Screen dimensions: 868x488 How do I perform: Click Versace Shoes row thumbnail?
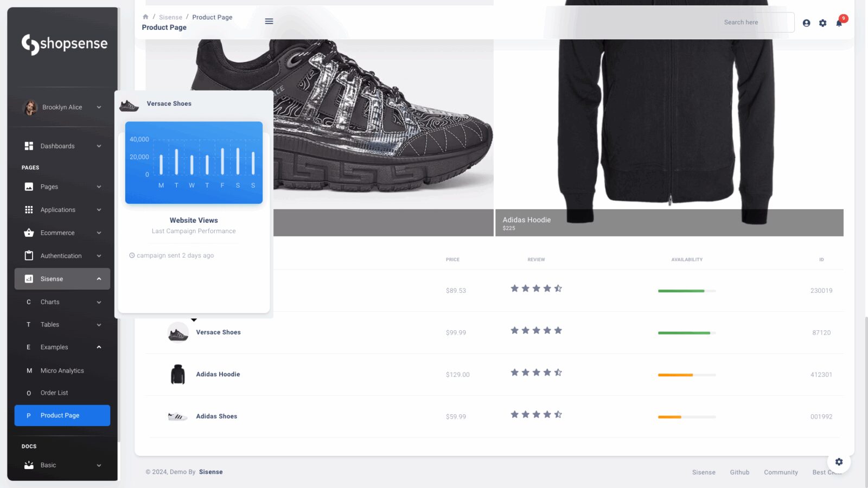178,333
